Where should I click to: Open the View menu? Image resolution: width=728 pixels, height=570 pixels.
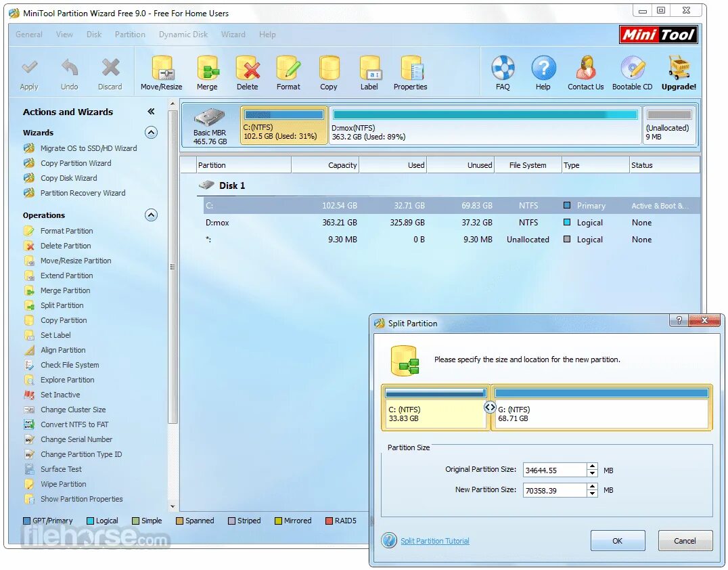64,35
